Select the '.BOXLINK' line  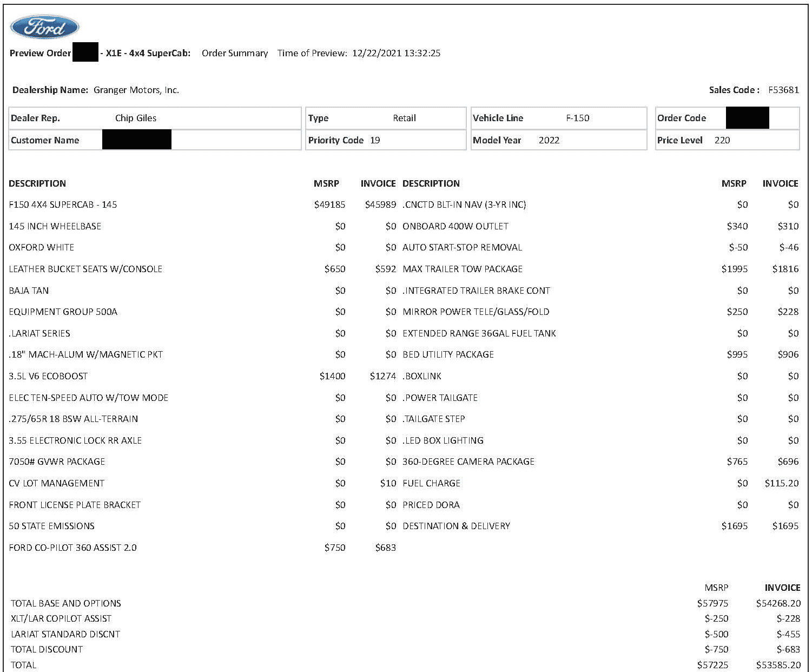pyautogui.click(x=422, y=376)
